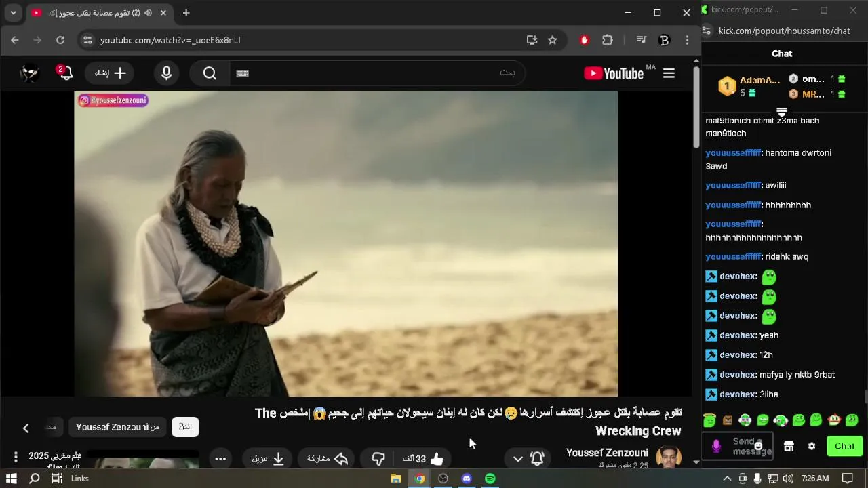Click the YouTube voice search microphone
This screenshot has width=868, height=488.
[167, 73]
